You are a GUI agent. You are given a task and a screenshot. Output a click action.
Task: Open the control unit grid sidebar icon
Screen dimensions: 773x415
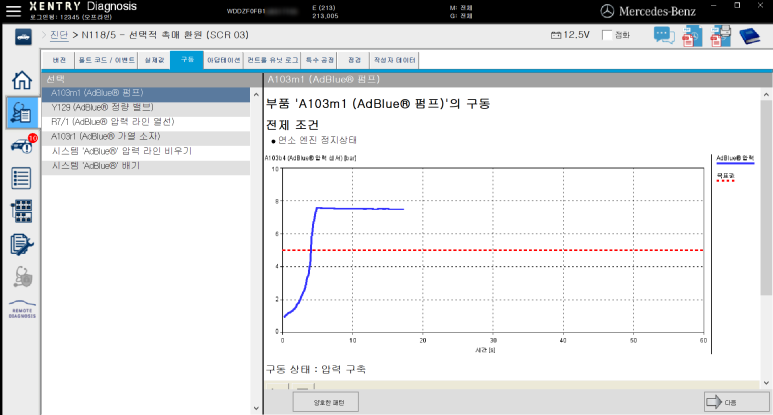point(22,211)
